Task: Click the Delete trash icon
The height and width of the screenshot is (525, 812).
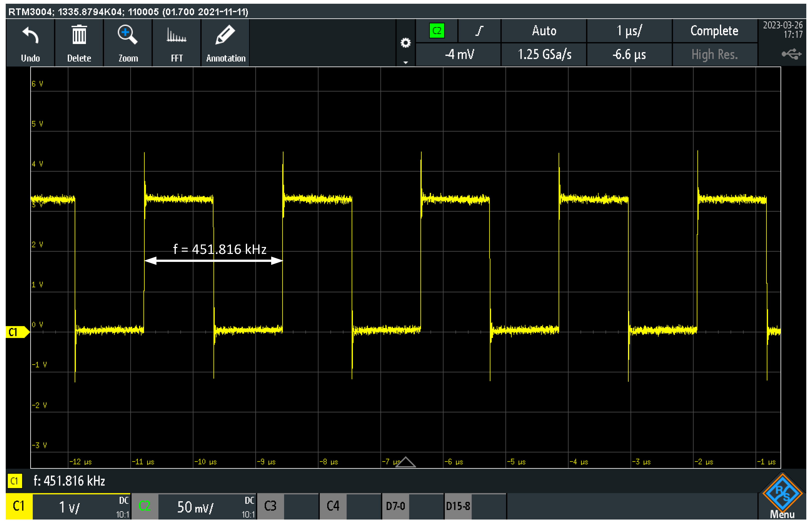Action: pos(79,35)
